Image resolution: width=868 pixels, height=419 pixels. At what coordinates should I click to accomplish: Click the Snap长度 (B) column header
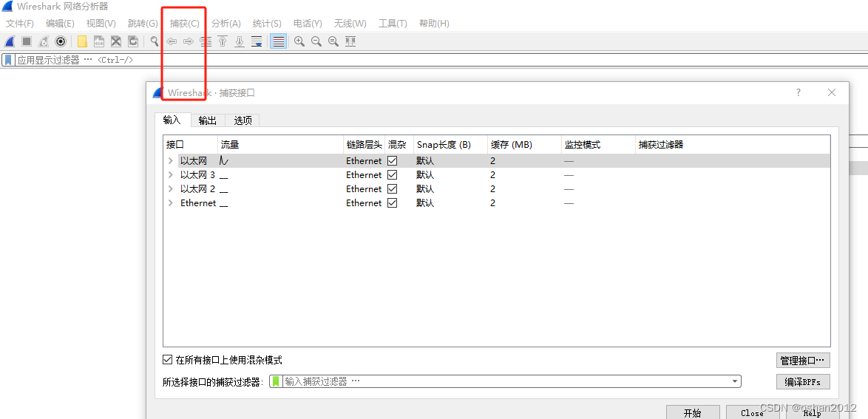point(450,144)
